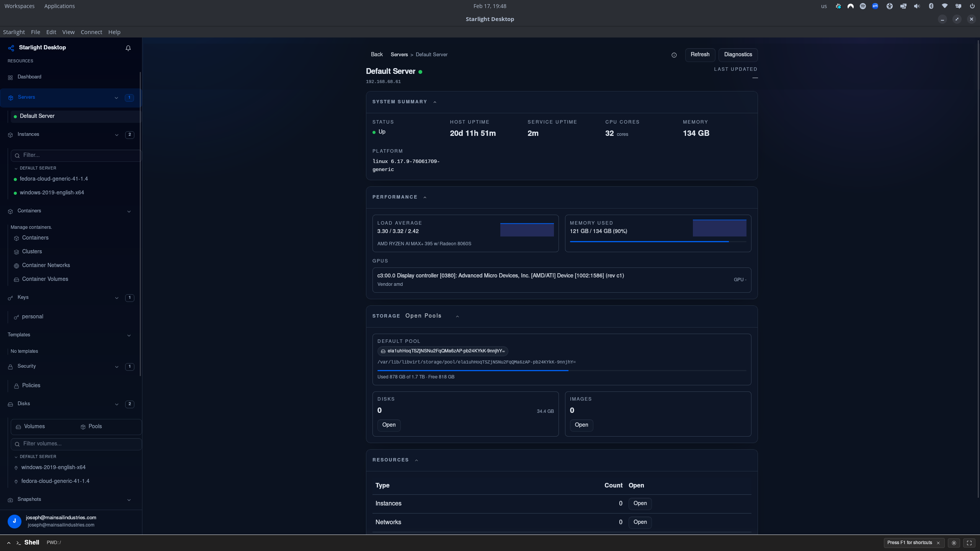Click the user avatar J icon
The width and height of the screenshot is (980, 551).
[15, 521]
